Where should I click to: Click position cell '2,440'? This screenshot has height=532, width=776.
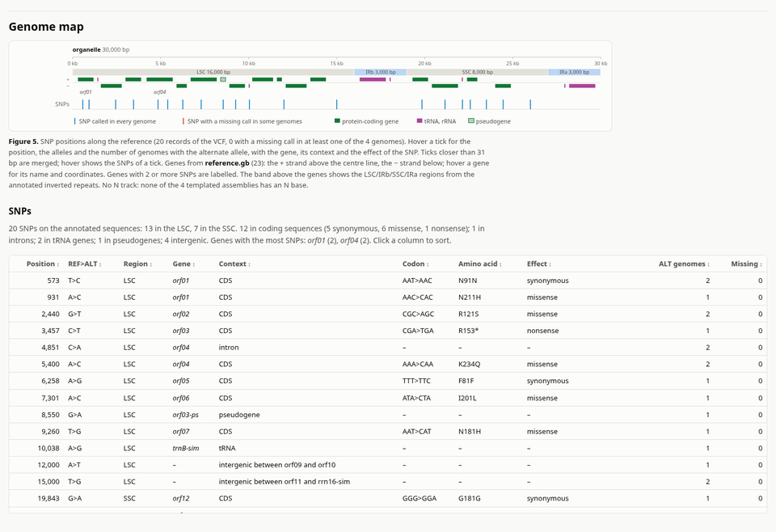click(x=50, y=315)
